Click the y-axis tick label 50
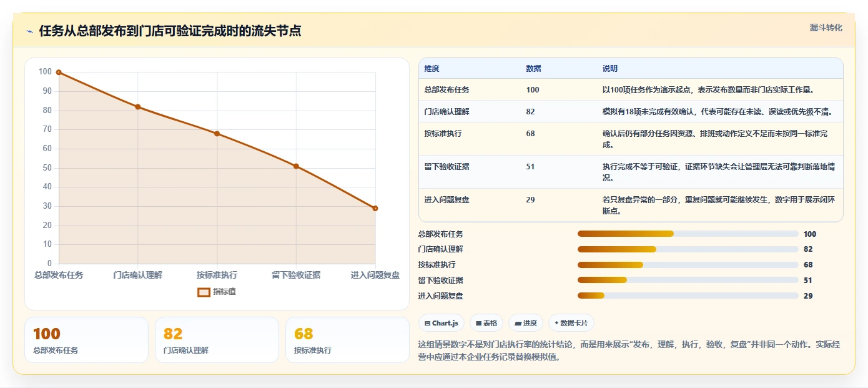 [47, 168]
